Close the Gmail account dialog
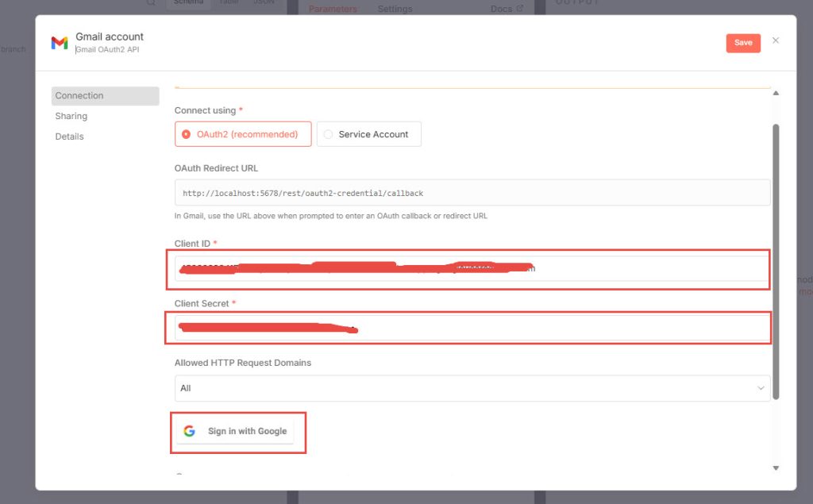The image size is (813, 504). (x=776, y=40)
